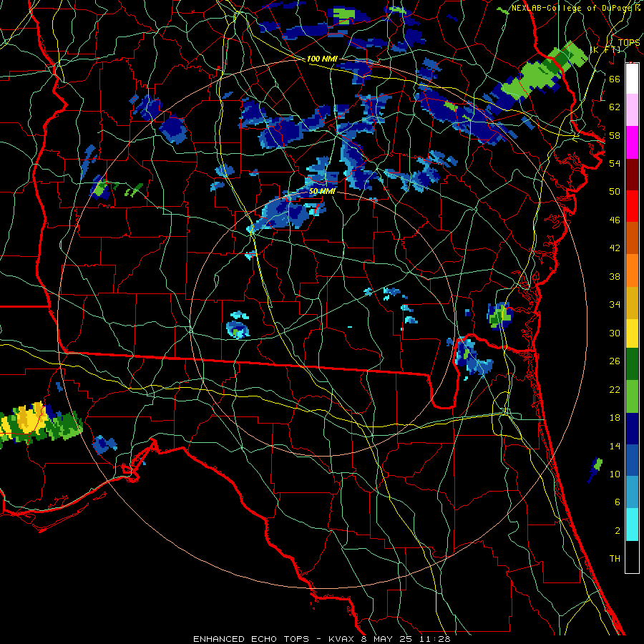Click the black TH threshold swatch
Screen dimensions: 644x644
(632, 557)
